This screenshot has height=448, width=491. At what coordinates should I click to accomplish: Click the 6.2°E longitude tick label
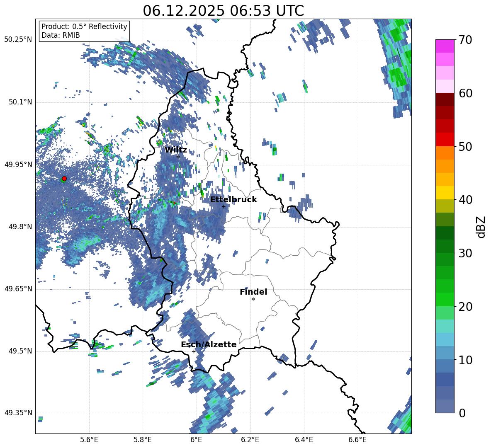(250, 440)
